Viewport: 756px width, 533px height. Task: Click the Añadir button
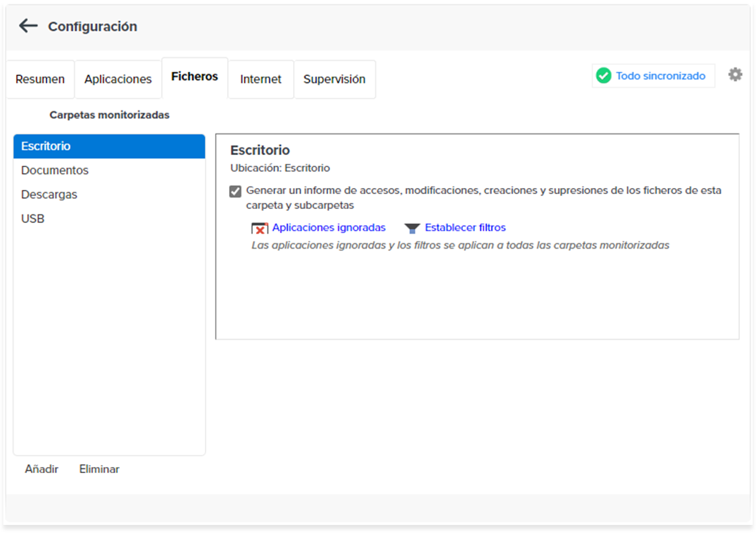(x=42, y=469)
